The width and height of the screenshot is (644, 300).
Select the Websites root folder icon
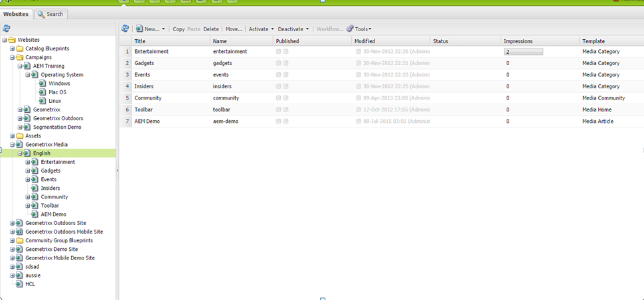click(11, 40)
